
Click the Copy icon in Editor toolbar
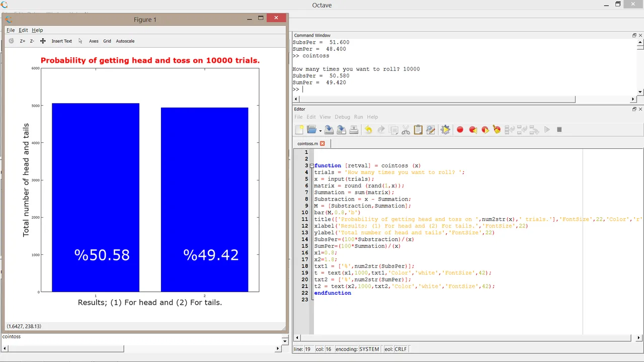click(x=393, y=130)
